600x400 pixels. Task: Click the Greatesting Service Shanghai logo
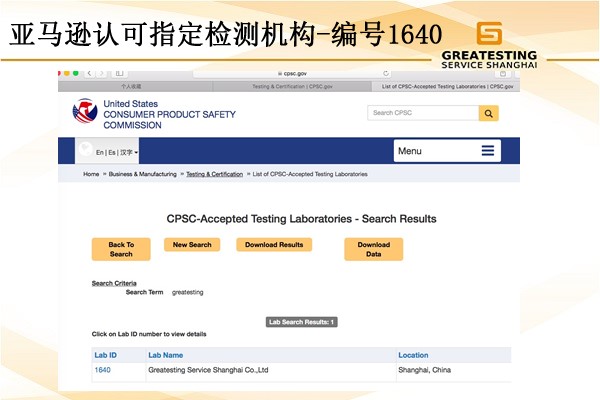click(489, 45)
